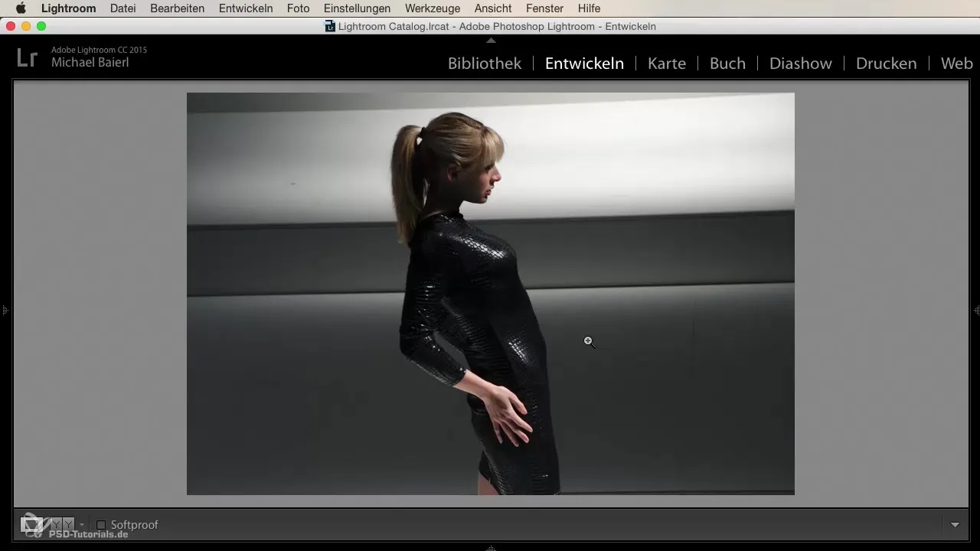Show the left panel via edge arrow
This screenshot has width=980, height=551.
point(5,311)
